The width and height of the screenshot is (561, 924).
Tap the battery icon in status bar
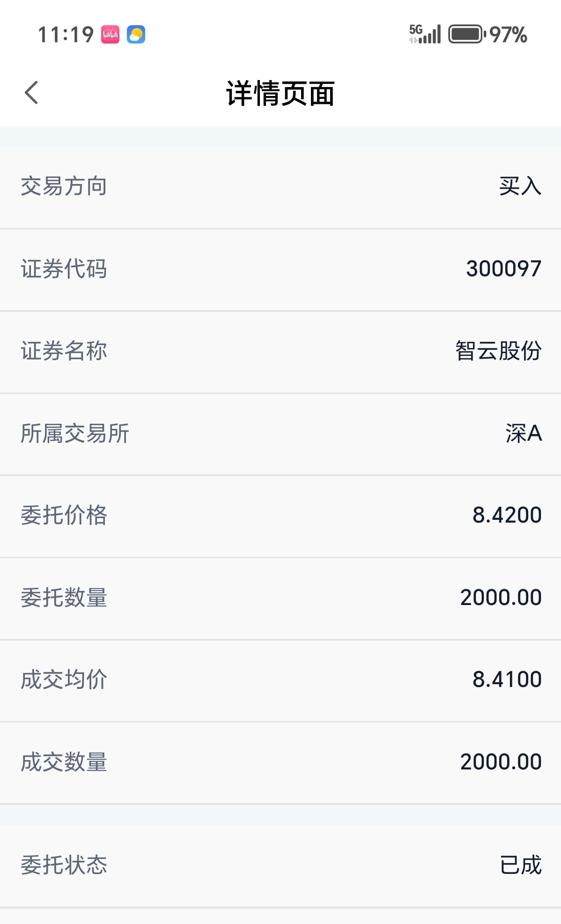467,34
